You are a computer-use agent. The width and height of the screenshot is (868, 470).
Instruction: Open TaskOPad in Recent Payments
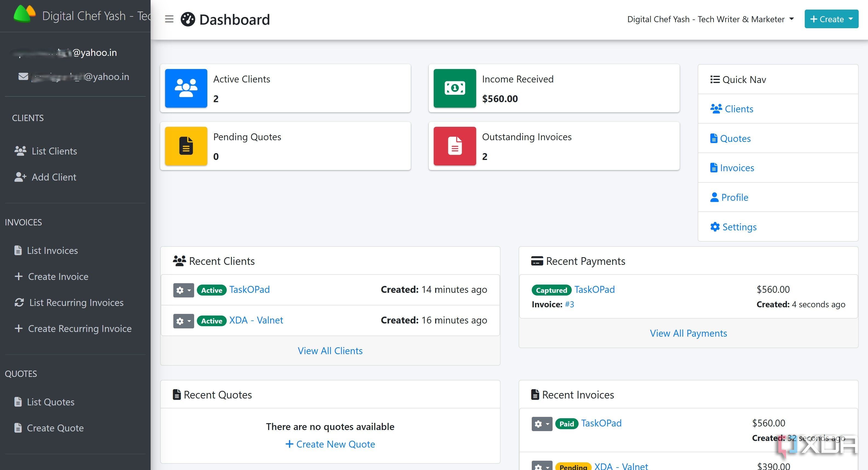(594, 289)
